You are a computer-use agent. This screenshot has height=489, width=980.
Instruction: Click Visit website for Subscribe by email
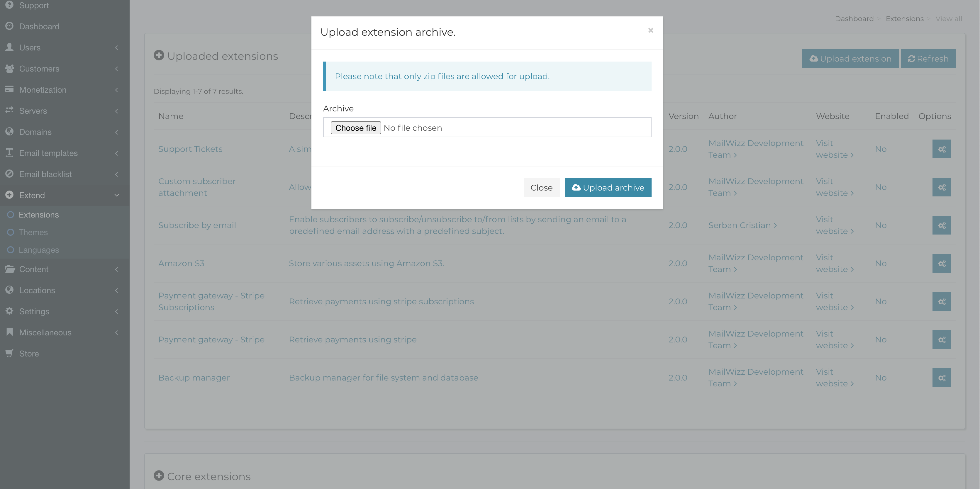pos(834,225)
